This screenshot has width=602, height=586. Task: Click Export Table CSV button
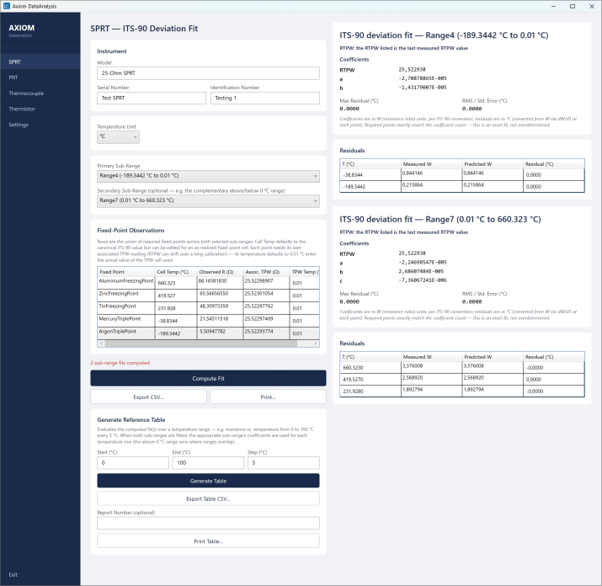pos(208,499)
